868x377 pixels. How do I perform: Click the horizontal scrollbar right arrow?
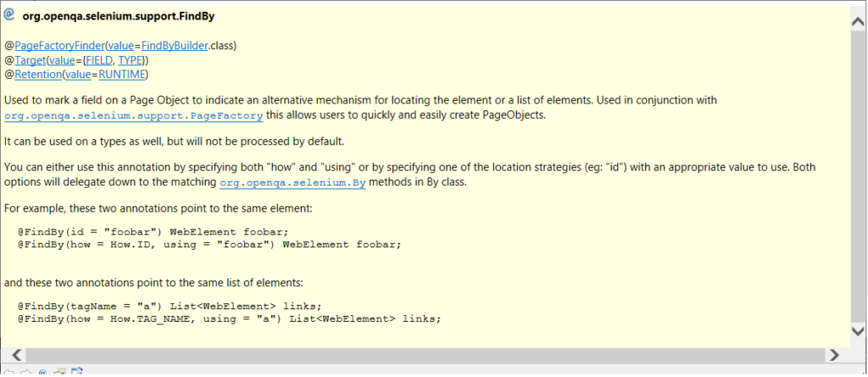[833, 354]
